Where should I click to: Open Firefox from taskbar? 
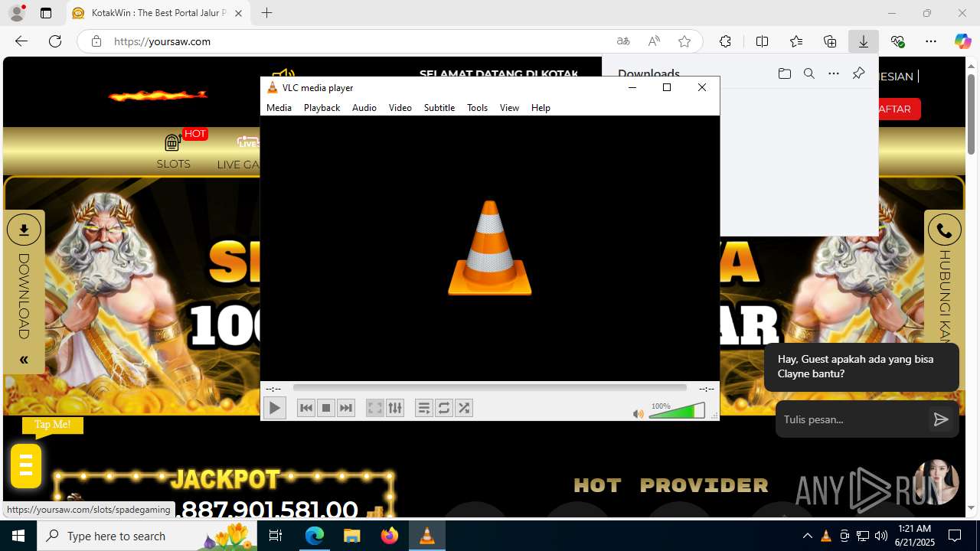(x=390, y=536)
